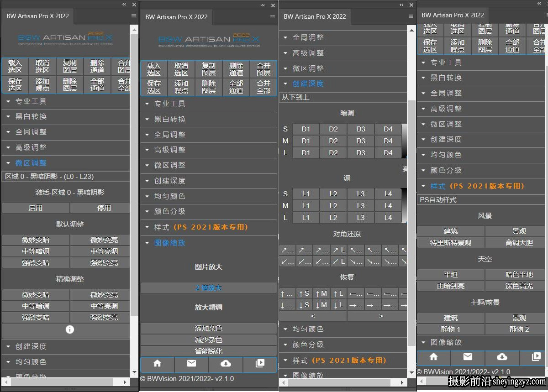
Task: Open the first panel's hamburger menu icon
Action: (134, 16)
